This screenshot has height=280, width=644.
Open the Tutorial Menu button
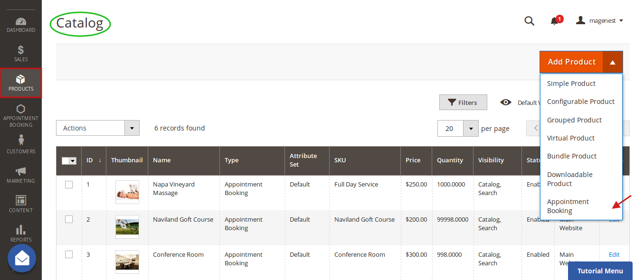coord(600,271)
